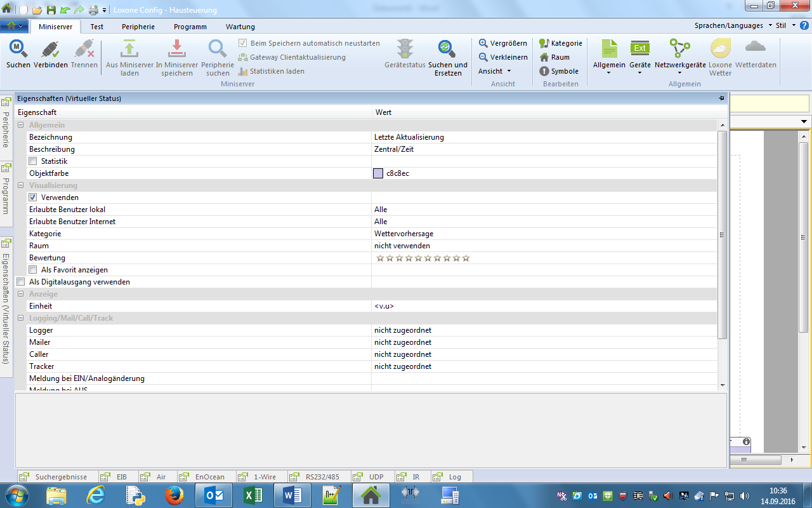This screenshot has width=812, height=508.
Task: Toggle Beim Speichern automatisch neustarten checkbox
Action: pyautogui.click(x=243, y=43)
